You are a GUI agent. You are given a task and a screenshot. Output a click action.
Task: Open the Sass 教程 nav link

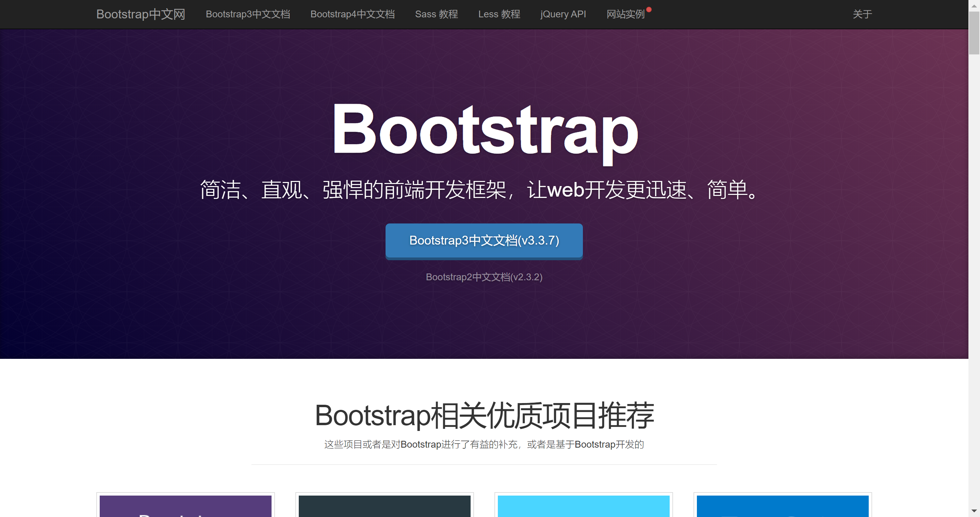[436, 14]
